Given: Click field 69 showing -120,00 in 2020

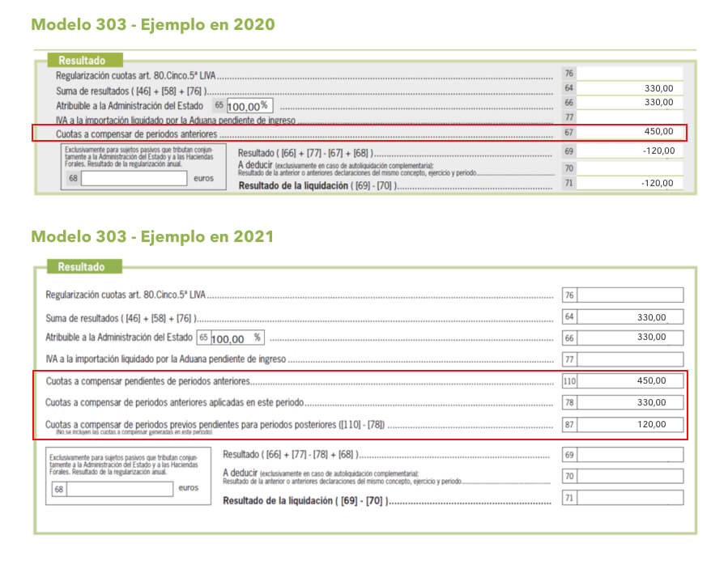Looking at the screenshot, I should (629, 151).
